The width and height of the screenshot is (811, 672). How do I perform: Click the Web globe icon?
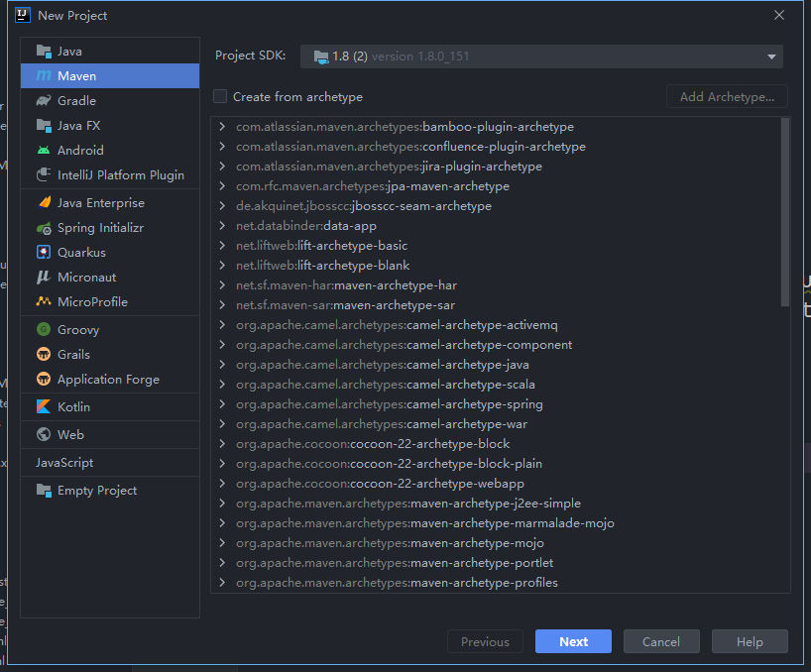[44, 434]
